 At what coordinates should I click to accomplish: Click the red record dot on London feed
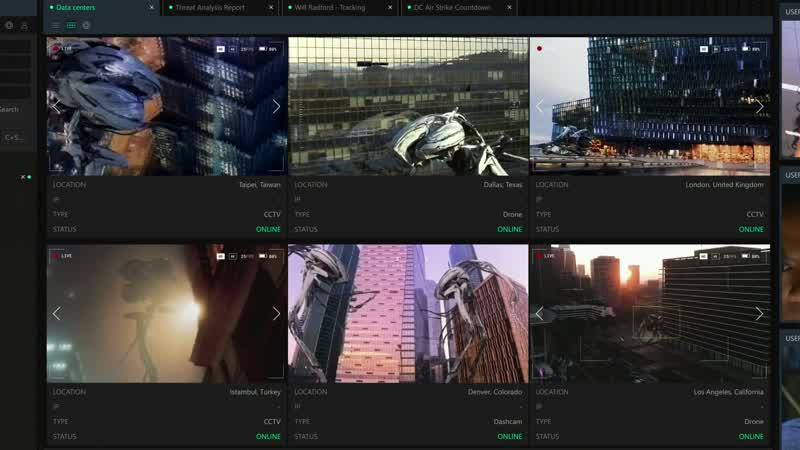point(539,48)
